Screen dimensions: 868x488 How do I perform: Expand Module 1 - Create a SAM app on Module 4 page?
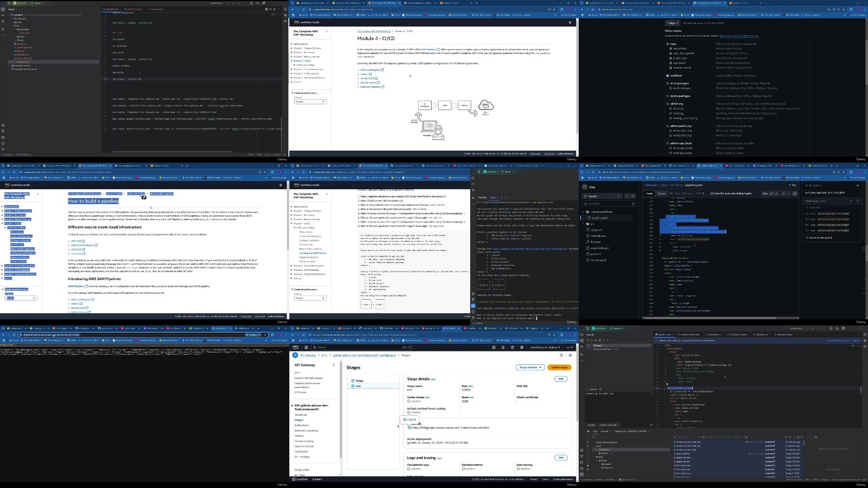(292, 48)
